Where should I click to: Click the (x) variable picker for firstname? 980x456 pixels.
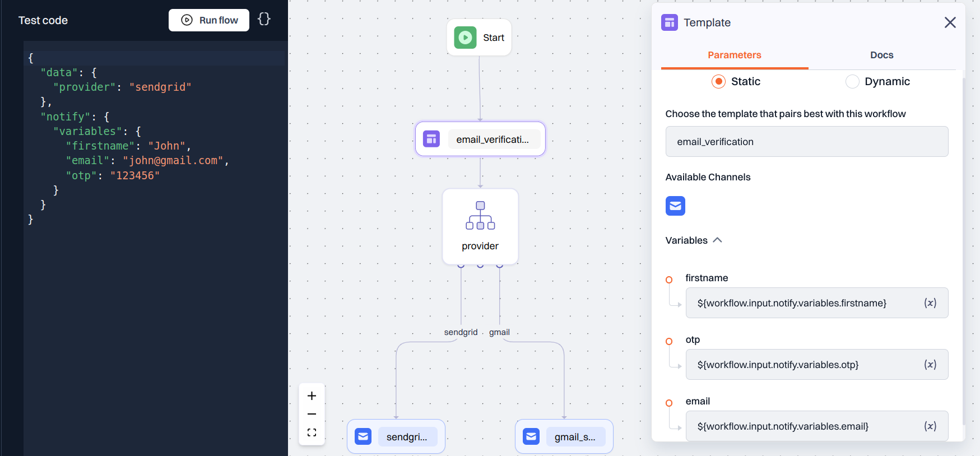coord(930,303)
